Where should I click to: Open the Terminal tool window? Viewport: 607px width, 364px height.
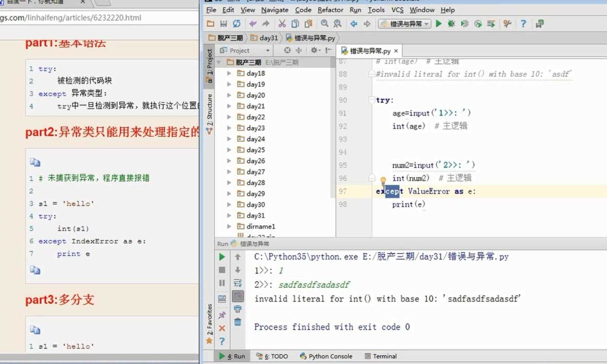[381, 356]
